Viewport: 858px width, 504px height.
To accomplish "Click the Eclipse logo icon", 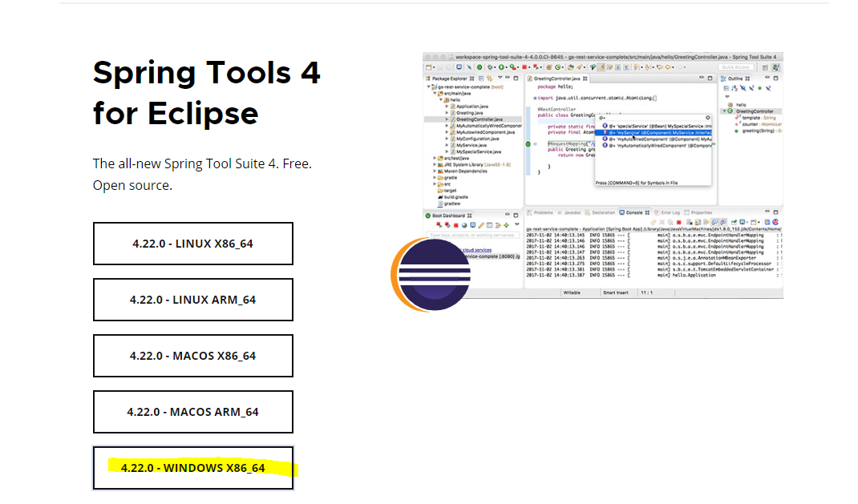I will 431,274.
